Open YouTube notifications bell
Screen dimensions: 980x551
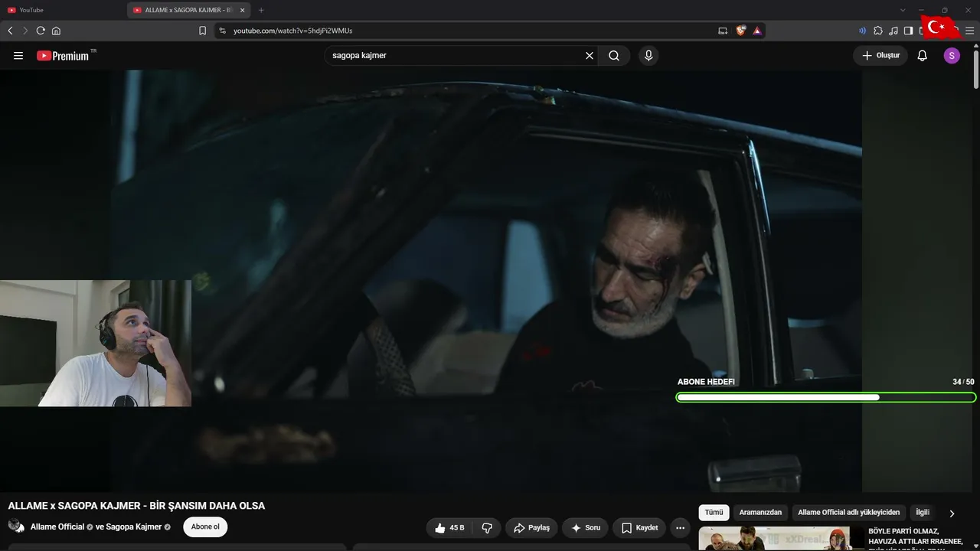(923, 56)
